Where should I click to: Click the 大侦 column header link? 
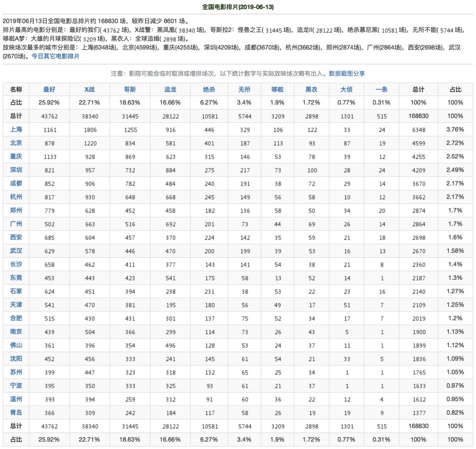click(x=346, y=89)
